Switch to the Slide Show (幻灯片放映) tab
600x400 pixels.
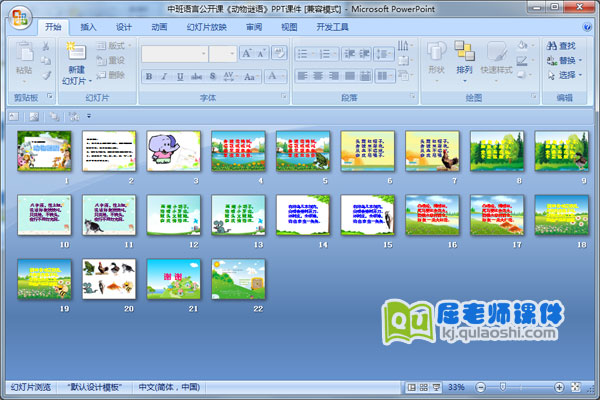tap(208, 27)
